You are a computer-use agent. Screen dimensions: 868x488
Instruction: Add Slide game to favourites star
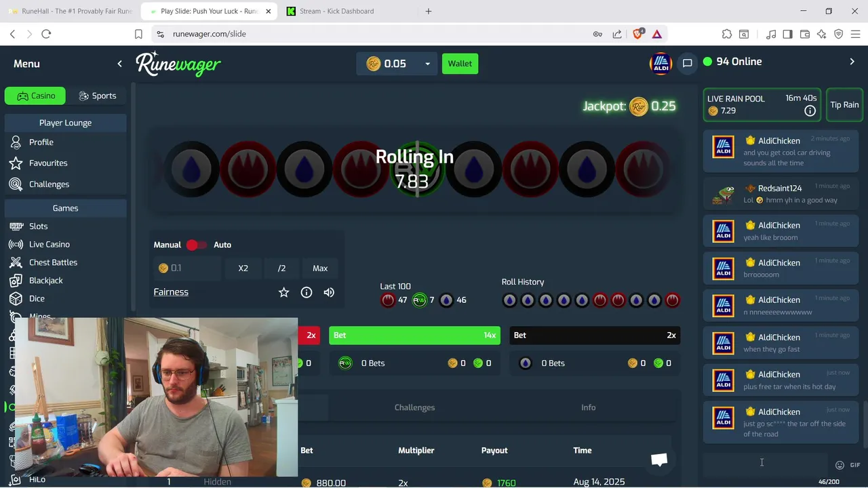[x=283, y=292]
